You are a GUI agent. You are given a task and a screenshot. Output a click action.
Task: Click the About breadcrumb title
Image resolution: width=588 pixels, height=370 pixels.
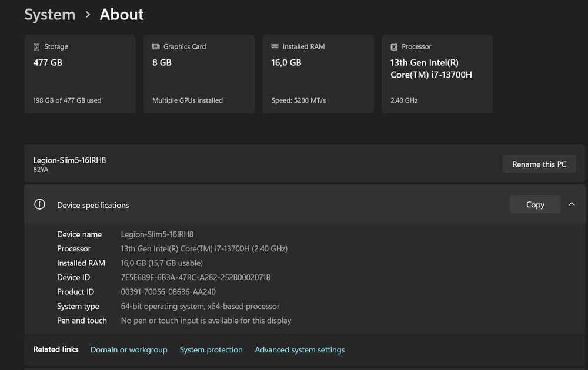coord(122,15)
